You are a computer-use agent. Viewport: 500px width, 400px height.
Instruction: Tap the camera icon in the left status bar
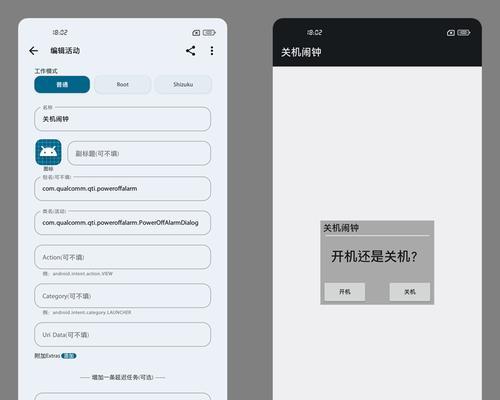[196, 33]
